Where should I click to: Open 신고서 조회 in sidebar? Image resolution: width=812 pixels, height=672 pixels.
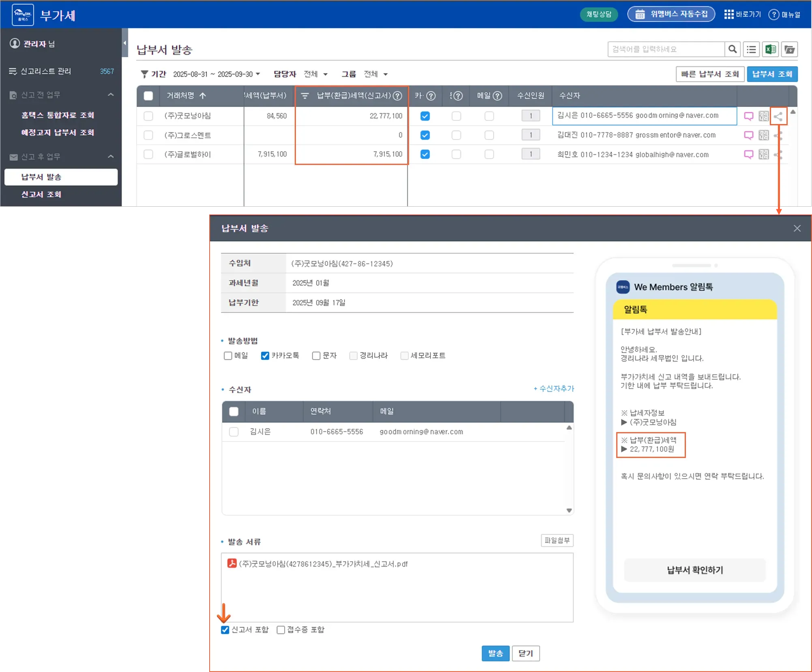(x=41, y=195)
